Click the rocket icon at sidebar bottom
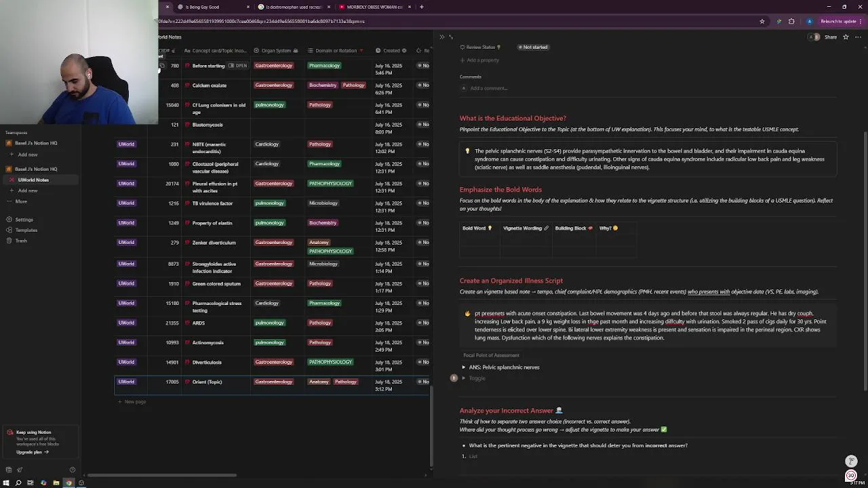 click(x=20, y=470)
